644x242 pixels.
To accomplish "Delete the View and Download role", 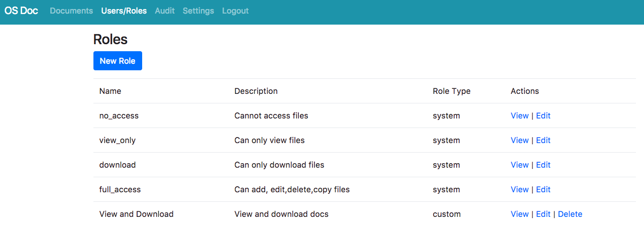I will coord(570,214).
